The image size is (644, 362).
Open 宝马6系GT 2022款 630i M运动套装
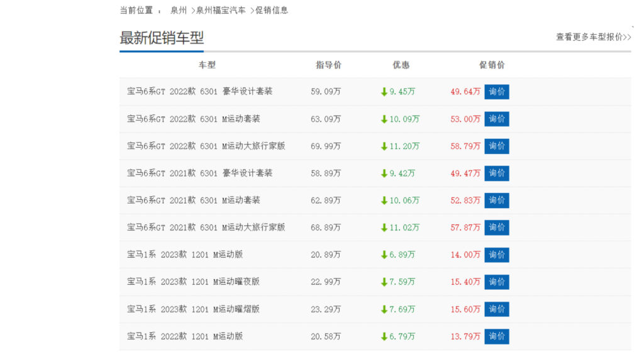194,119
